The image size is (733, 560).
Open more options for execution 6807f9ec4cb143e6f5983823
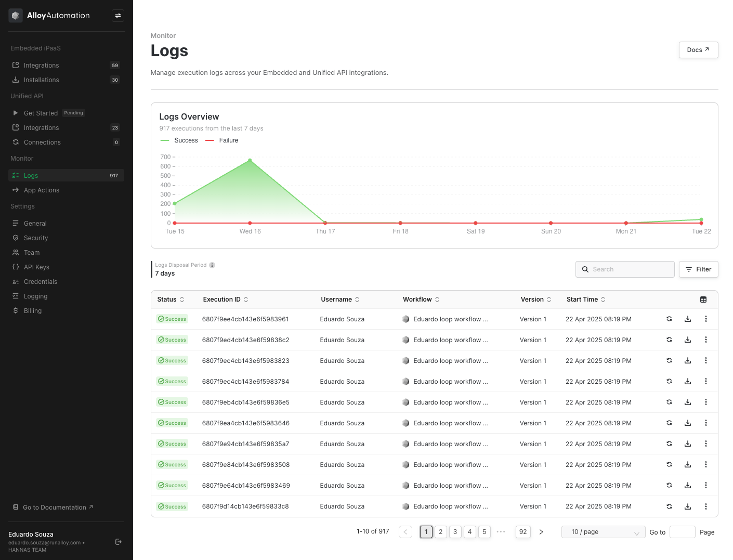click(706, 360)
